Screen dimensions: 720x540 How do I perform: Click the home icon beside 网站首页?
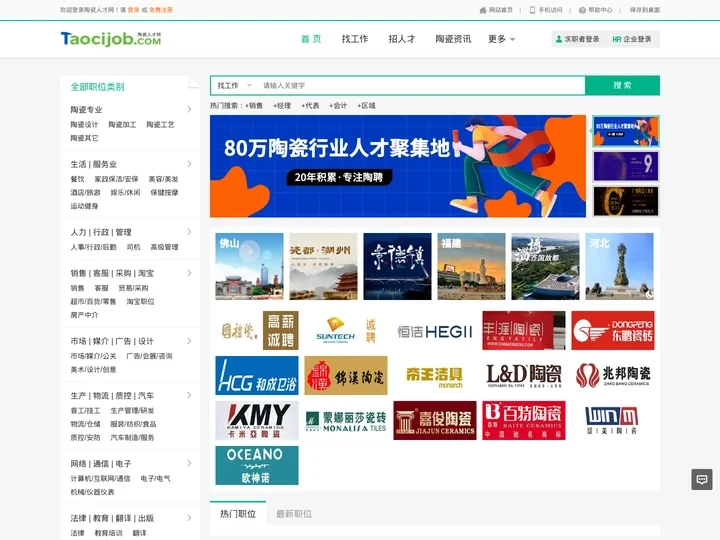(x=483, y=10)
